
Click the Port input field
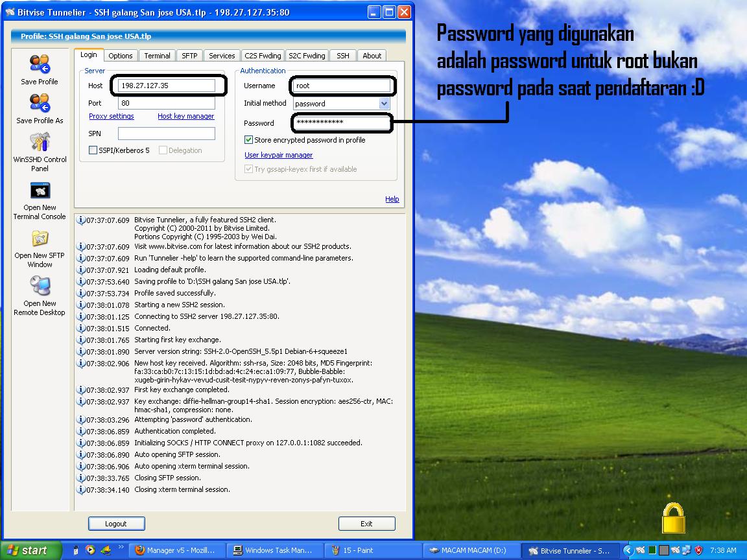pyautogui.click(x=166, y=103)
